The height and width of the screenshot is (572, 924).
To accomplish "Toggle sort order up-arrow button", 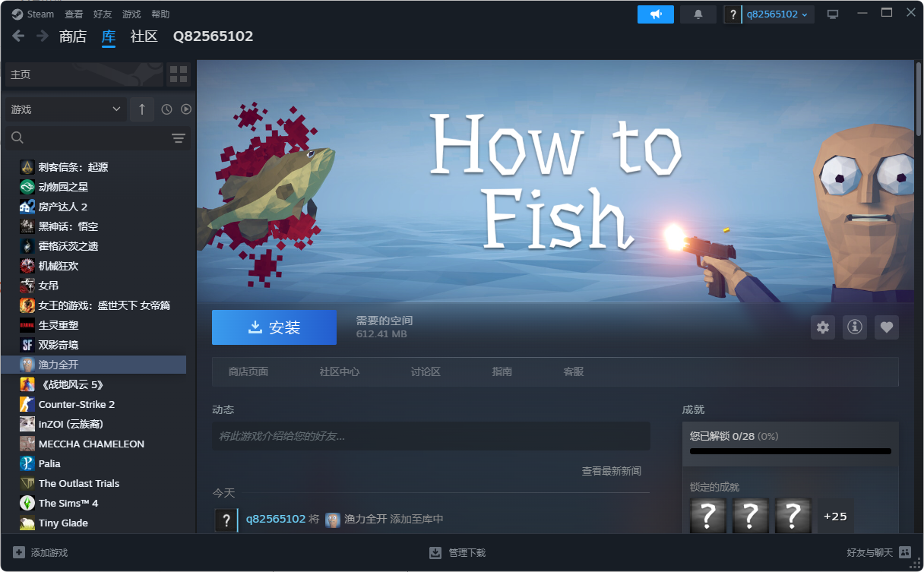I will 142,109.
